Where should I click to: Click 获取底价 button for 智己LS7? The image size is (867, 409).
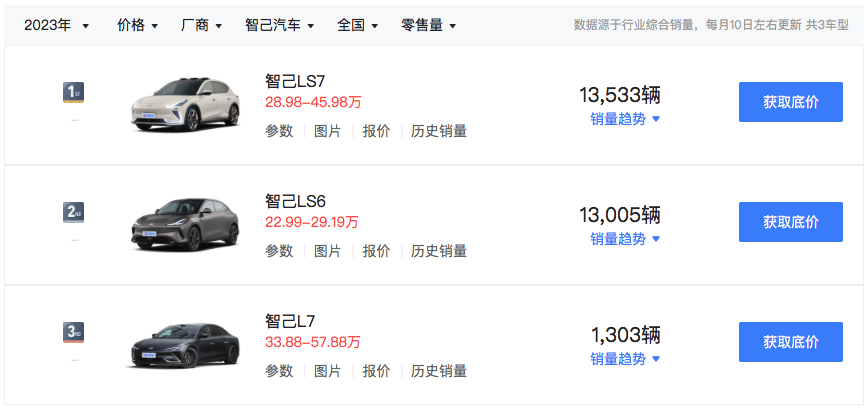(x=790, y=102)
